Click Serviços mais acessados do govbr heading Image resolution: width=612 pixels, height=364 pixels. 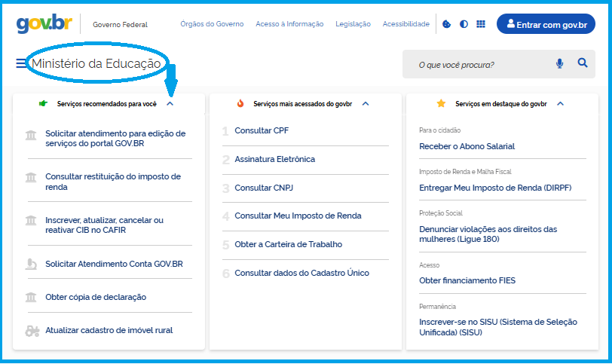point(302,104)
